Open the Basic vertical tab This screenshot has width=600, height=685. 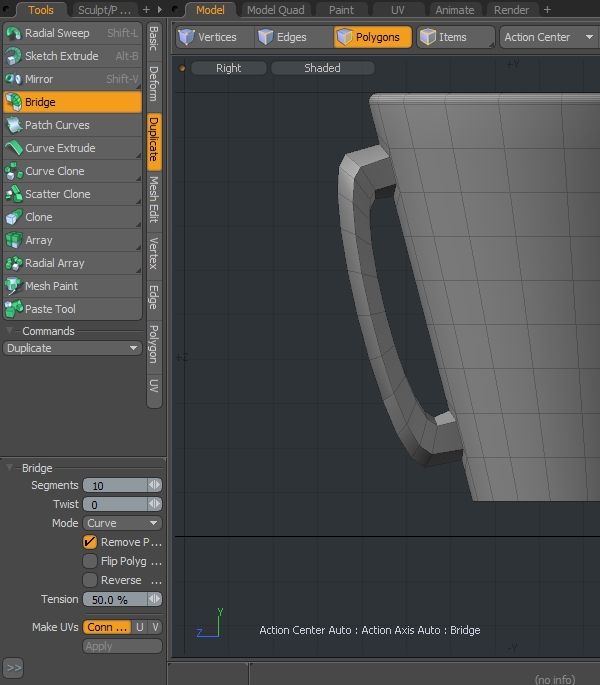pos(154,38)
